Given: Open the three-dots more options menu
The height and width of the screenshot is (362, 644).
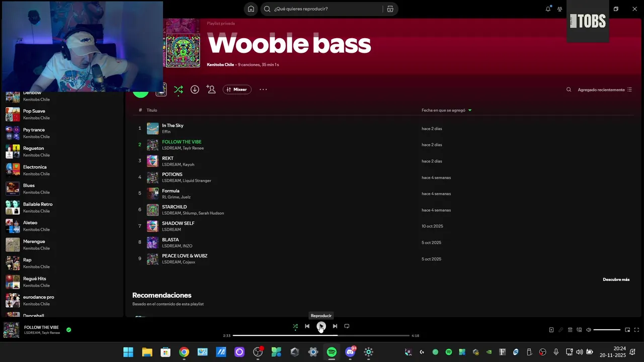Looking at the screenshot, I should pos(263,89).
